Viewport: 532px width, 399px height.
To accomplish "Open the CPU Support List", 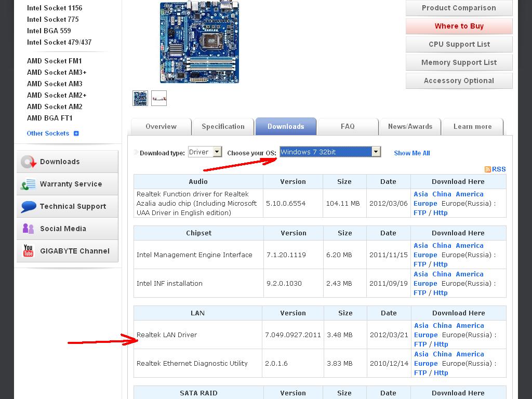I will pyautogui.click(x=459, y=45).
